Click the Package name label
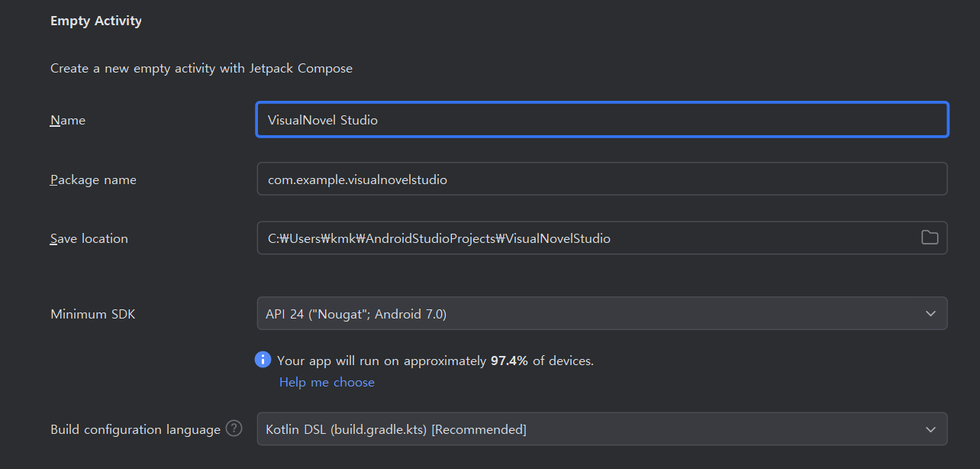This screenshot has height=469, width=980. (93, 180)
